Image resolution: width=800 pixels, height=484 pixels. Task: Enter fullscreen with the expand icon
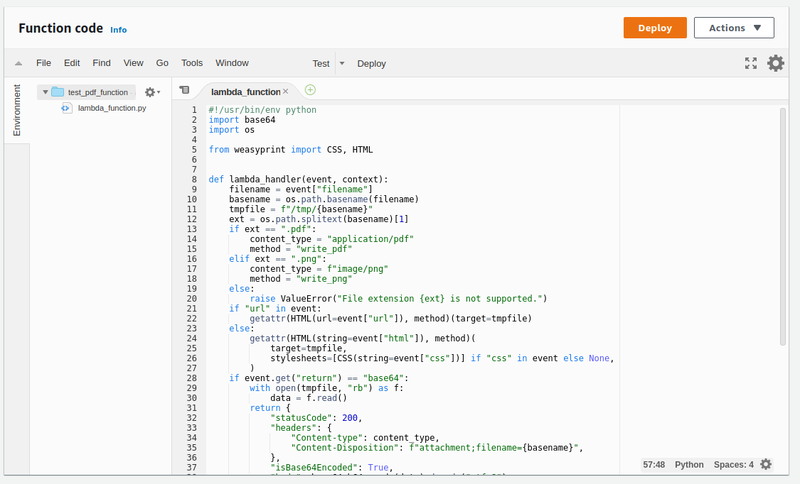751,63
